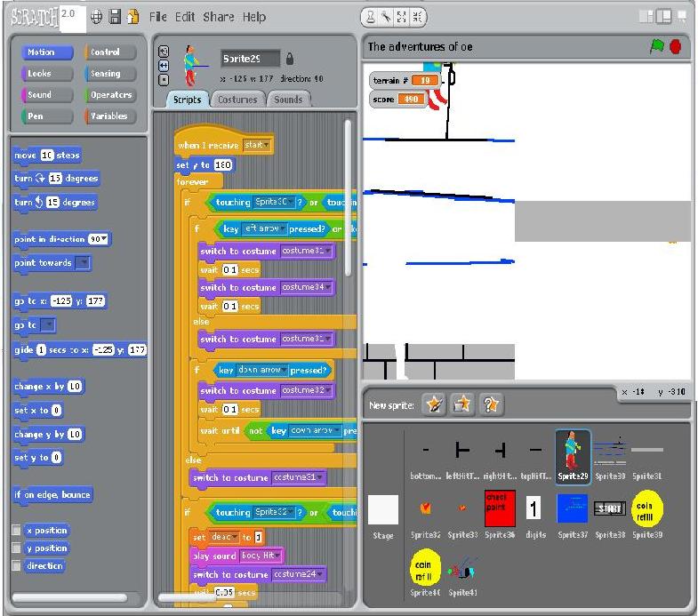The height and width of the screenshot is (616, 698).
Task: Click the language globe icon
Action: [x=96, y=17]
